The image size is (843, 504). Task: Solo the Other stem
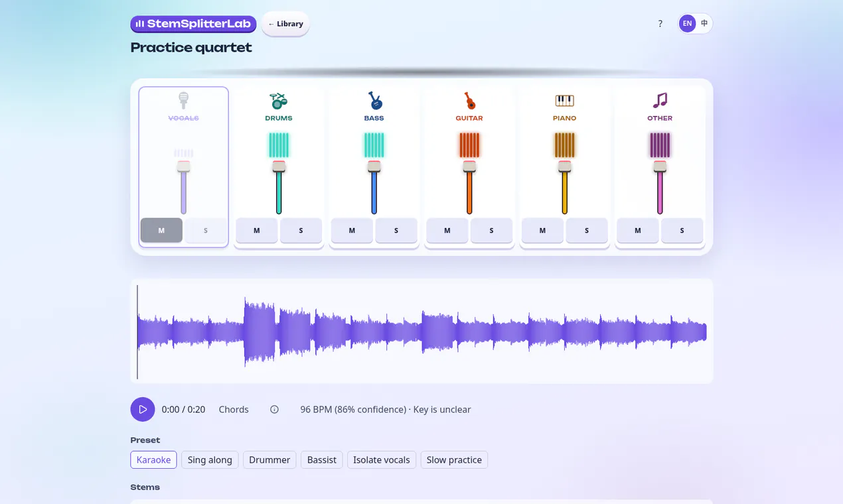682,230
